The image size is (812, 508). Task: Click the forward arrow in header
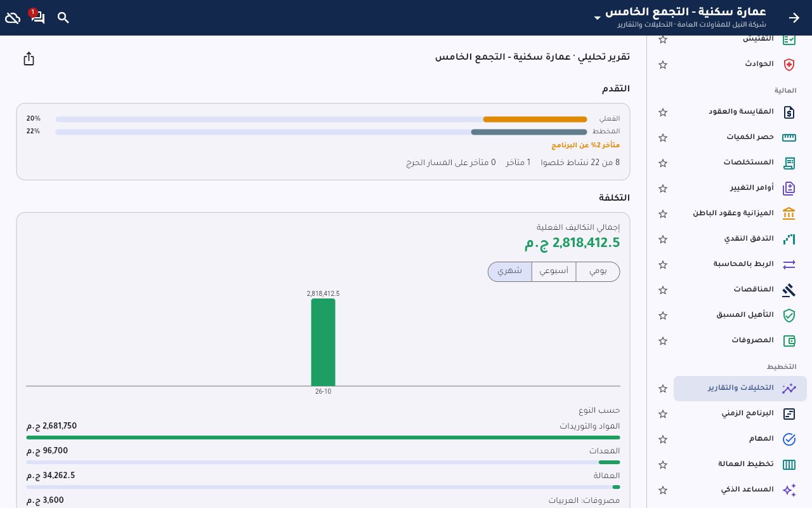click(794, 18)
